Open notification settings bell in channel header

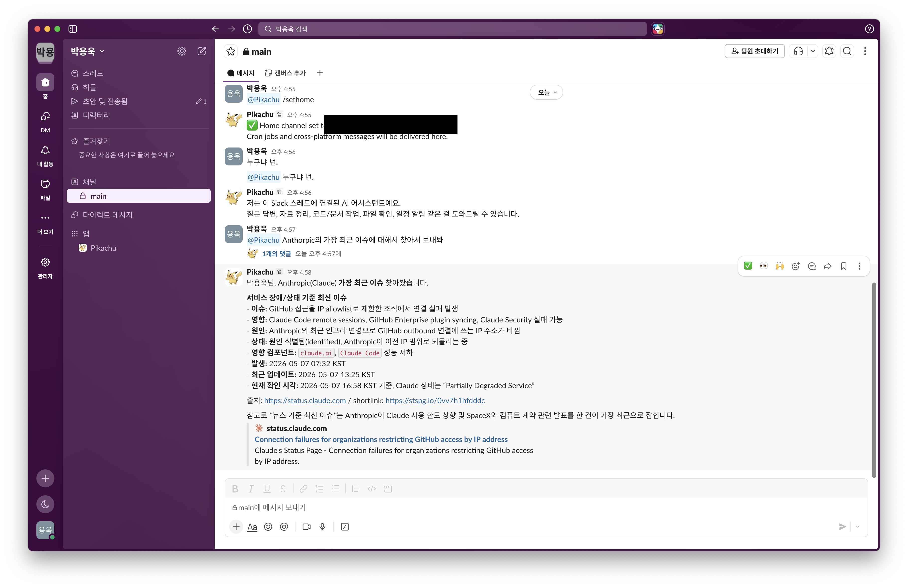829,51
